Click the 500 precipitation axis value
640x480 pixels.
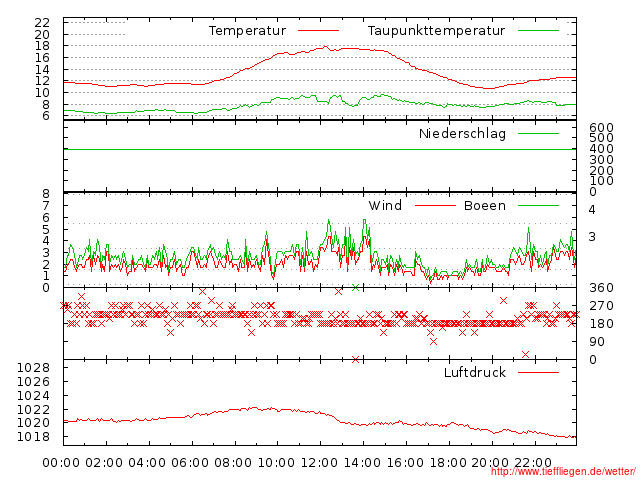601,138
